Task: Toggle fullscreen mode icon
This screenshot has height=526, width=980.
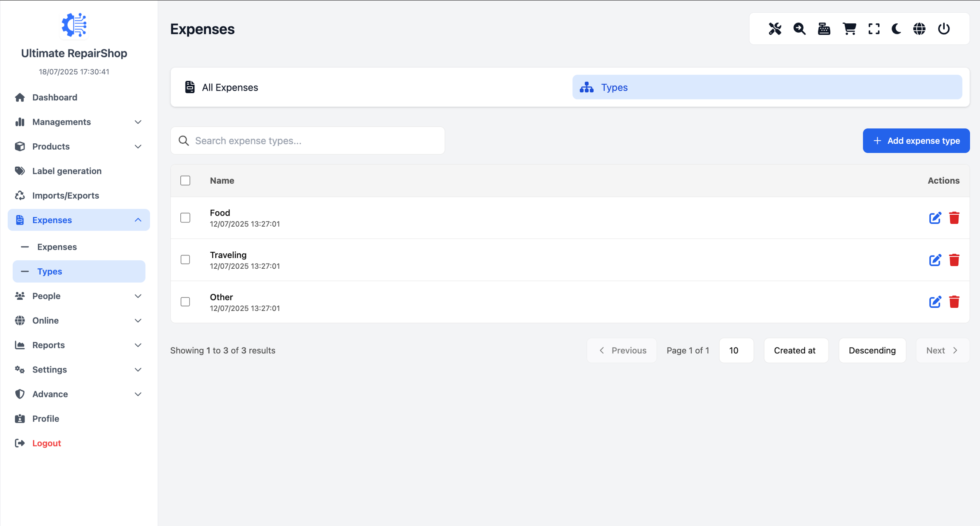Action: 874,29
